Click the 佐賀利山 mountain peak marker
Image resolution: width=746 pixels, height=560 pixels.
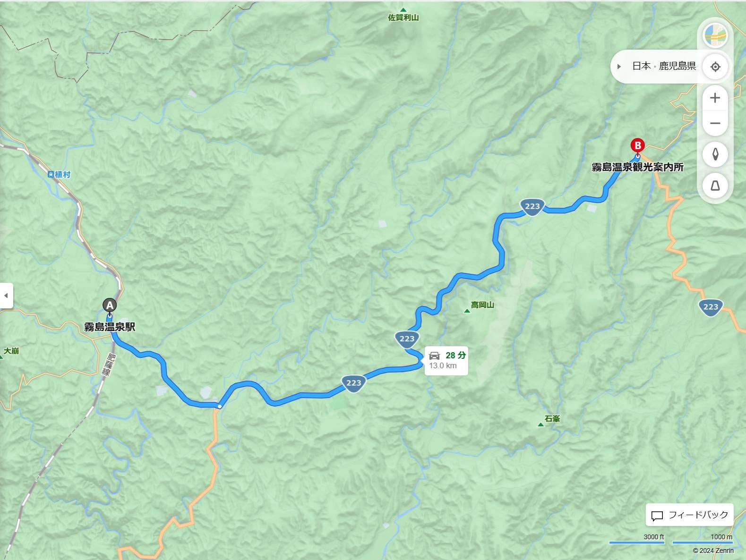(x=403, y=10)
